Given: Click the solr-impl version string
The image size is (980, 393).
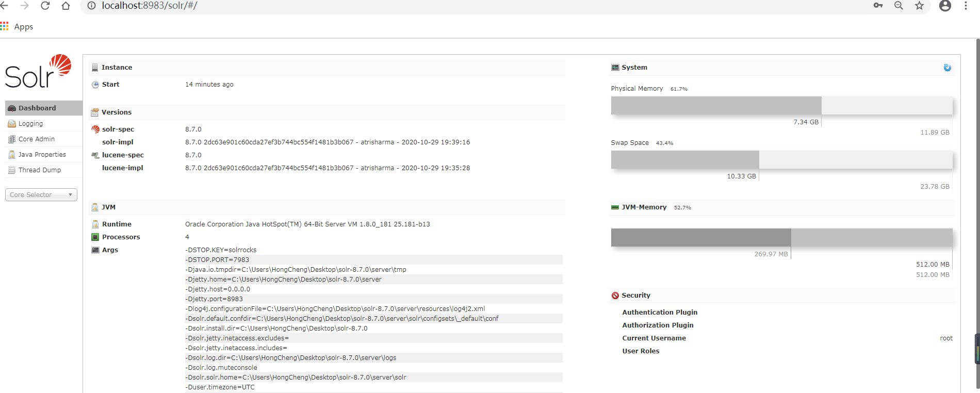Looking at the screenshot, I should pyautogui.click(x=328, y=142).
